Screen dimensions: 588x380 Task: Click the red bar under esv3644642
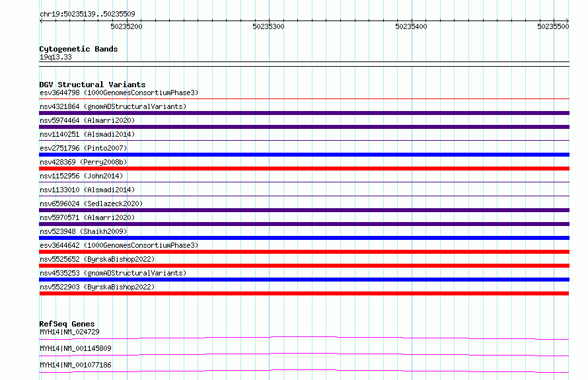(304, 252)
